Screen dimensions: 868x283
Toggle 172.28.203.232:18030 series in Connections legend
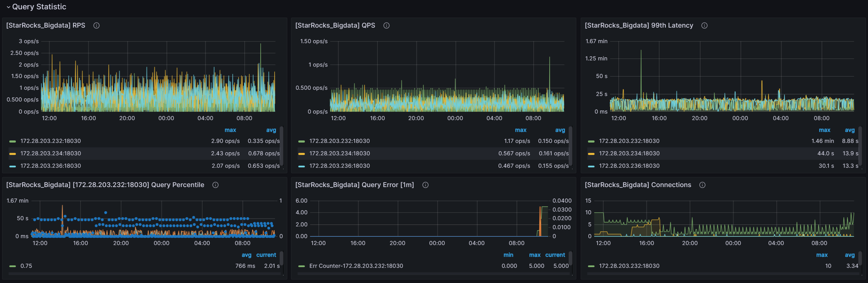coord(629,266)
